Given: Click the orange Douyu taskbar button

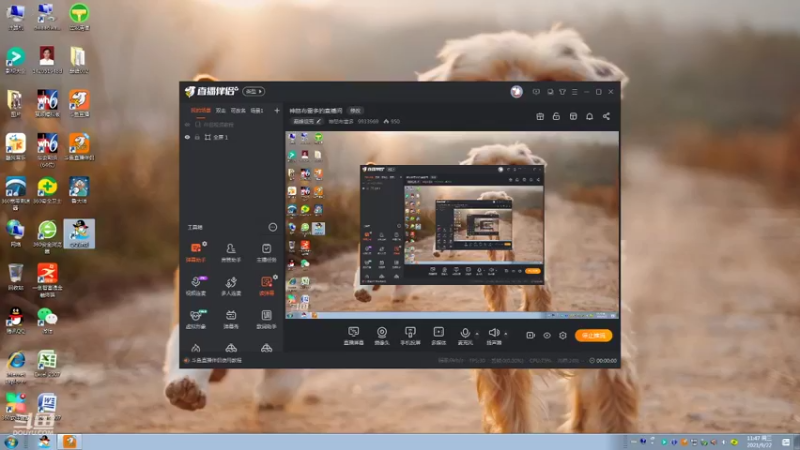Looking at the screenshot, I should [70, 441].
